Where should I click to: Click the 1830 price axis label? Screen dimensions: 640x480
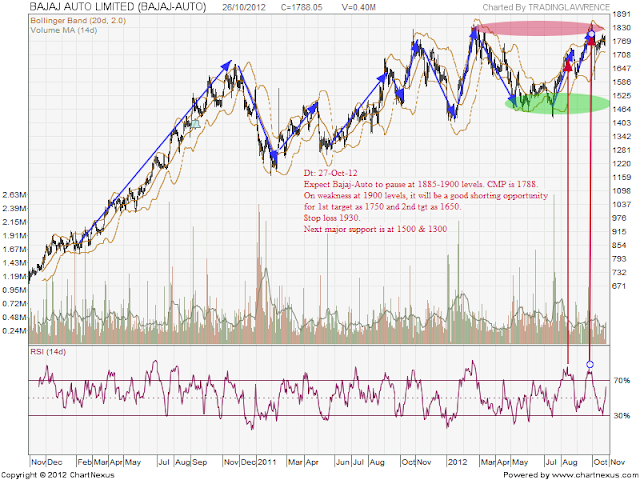pyautogui.click(x=622, y=28)
